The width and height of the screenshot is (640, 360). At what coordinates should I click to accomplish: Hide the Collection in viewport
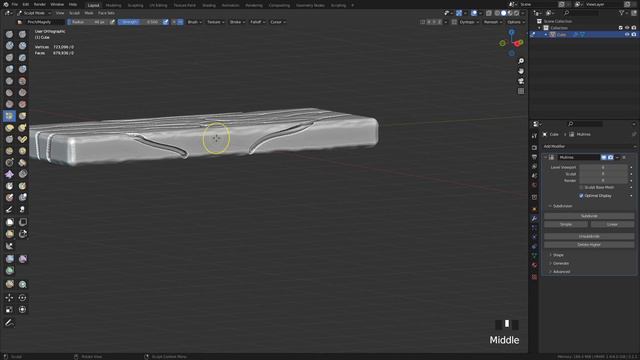(x=627, y=28)
